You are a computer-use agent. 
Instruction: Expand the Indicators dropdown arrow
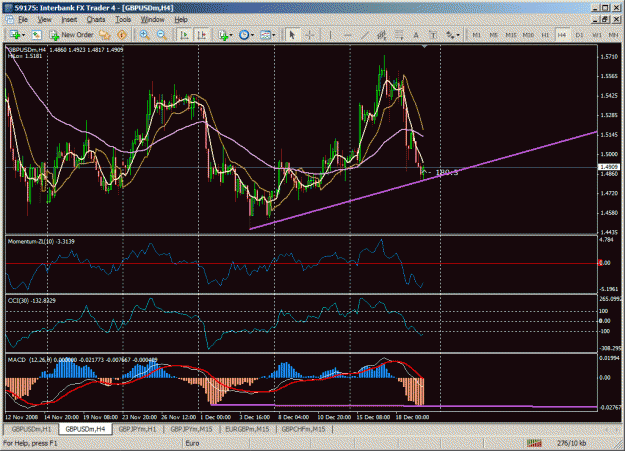tap(231, 35)
